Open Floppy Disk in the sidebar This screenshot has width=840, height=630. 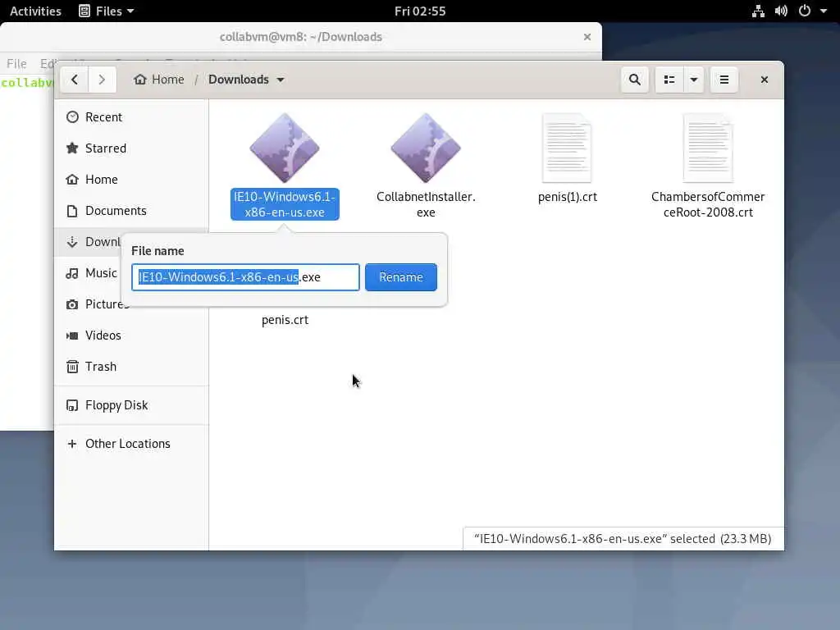tap(131, 405)
